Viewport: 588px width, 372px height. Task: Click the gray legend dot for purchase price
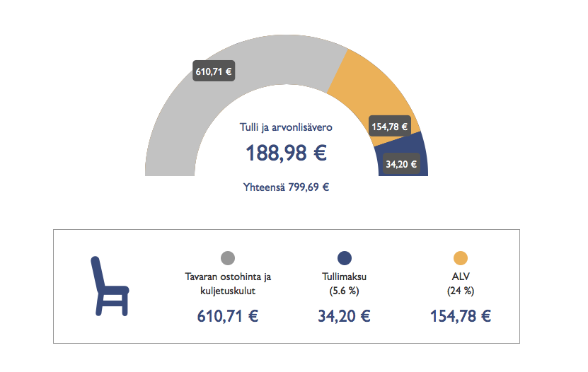pos(228,258)
